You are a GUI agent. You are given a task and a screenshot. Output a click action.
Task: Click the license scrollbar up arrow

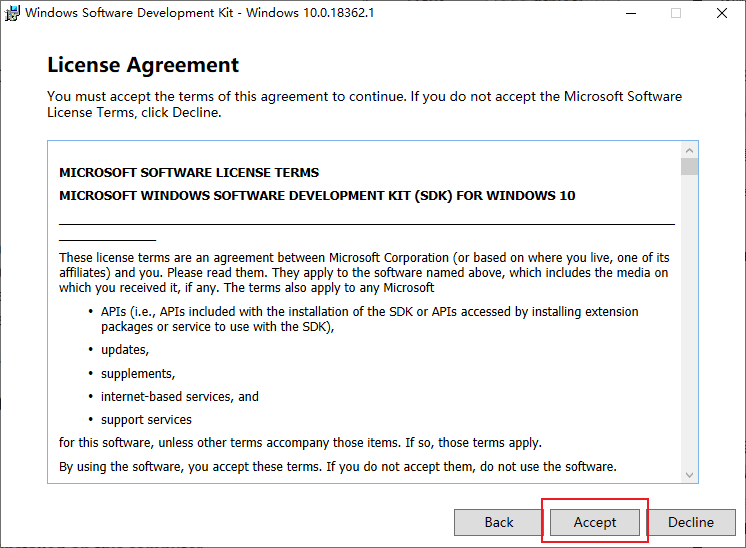click(689, 150)
